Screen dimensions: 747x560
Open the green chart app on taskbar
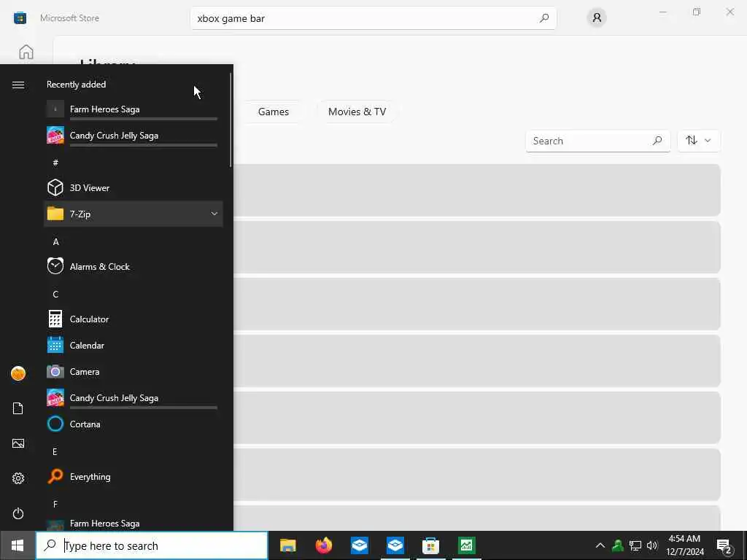tap(466, 545)
